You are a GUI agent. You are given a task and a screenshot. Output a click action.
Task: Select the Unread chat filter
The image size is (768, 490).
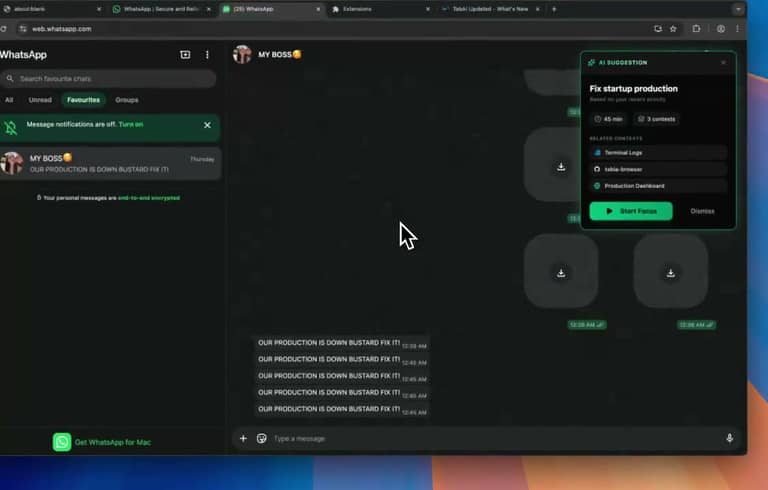tap(40, 100)
